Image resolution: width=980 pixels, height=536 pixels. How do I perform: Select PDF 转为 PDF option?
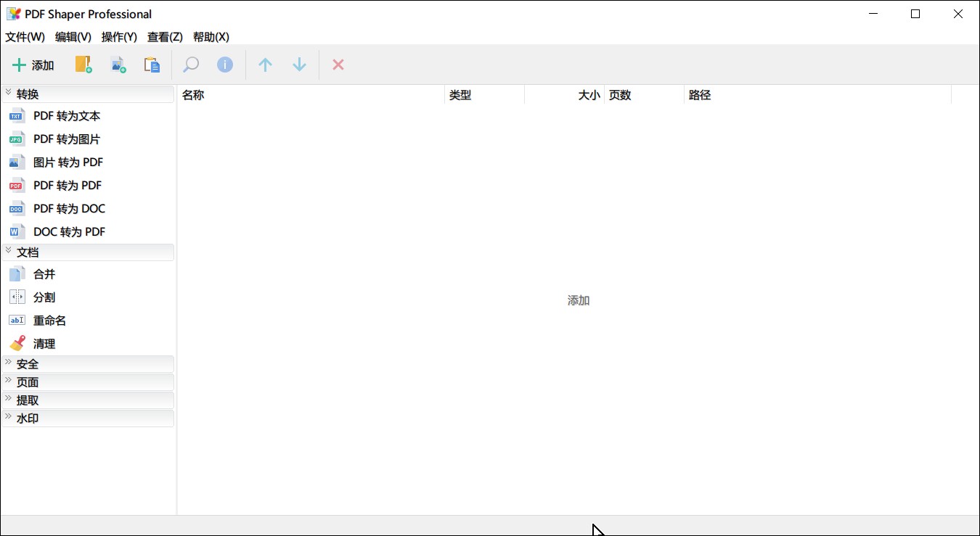pos(68,186)
